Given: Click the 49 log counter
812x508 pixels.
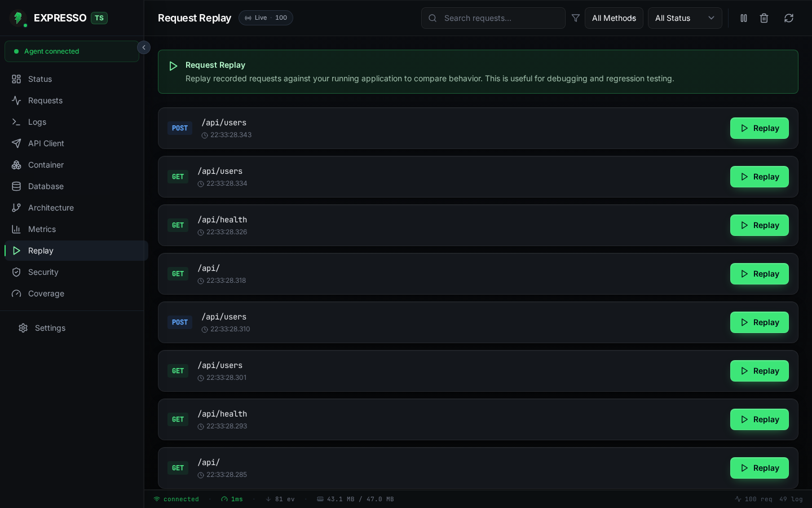Looking at the screenshot, I should [791, 499].
